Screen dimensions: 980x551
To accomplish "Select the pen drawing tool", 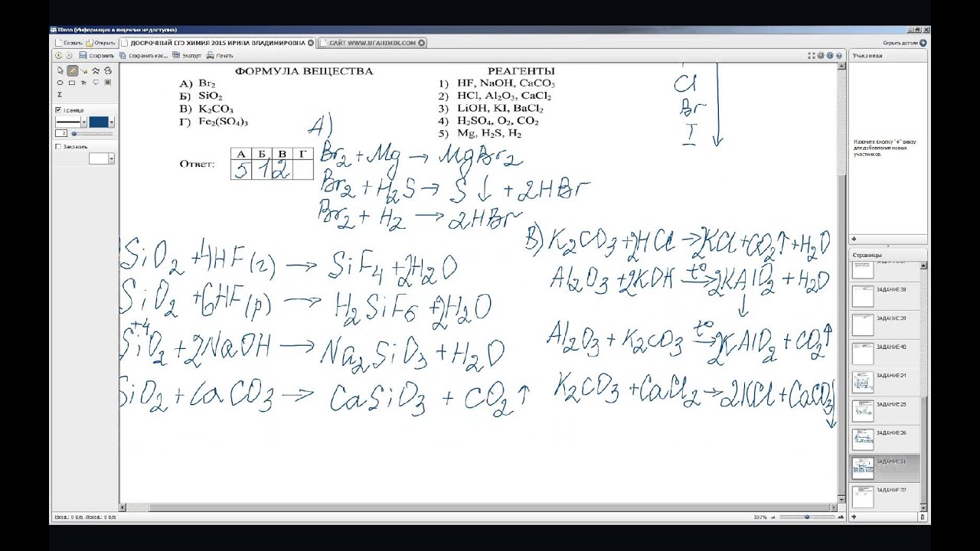I will tap(72, 70).
